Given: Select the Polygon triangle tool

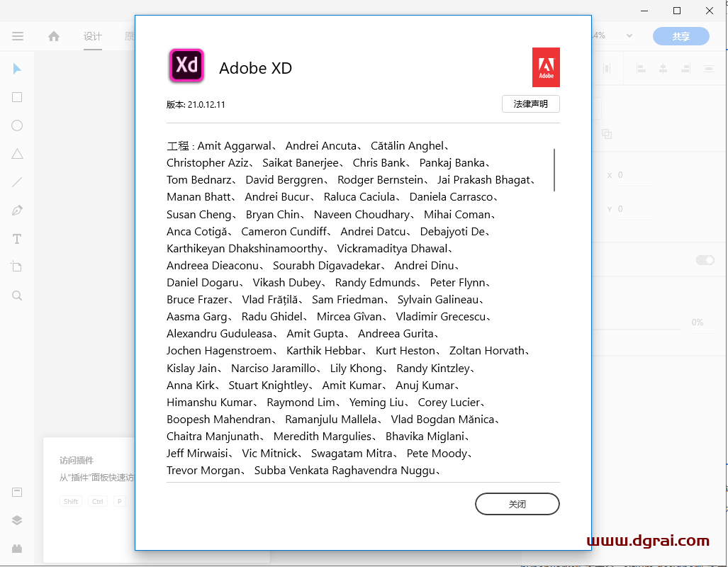Looking at the screenshot, I should tap(17, 154).
